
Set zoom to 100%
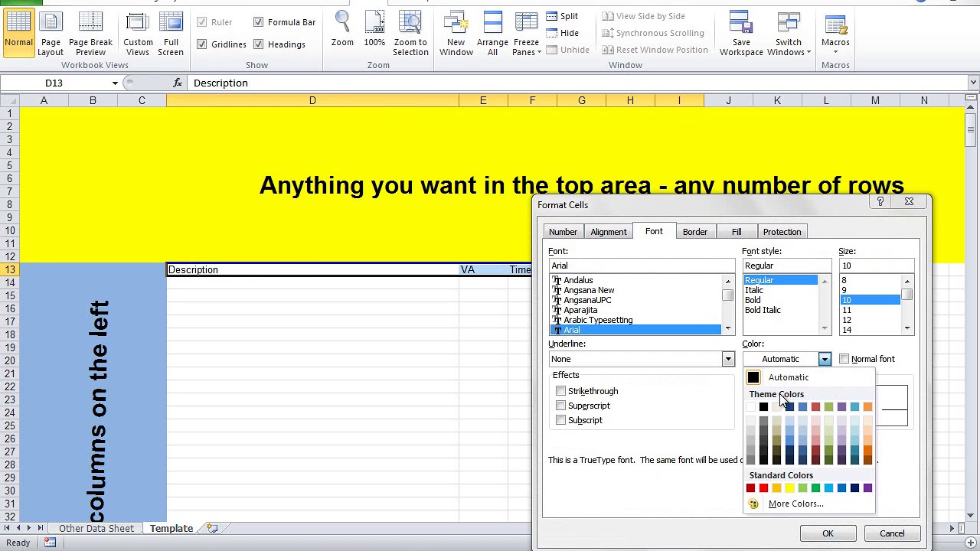(374, 31)
